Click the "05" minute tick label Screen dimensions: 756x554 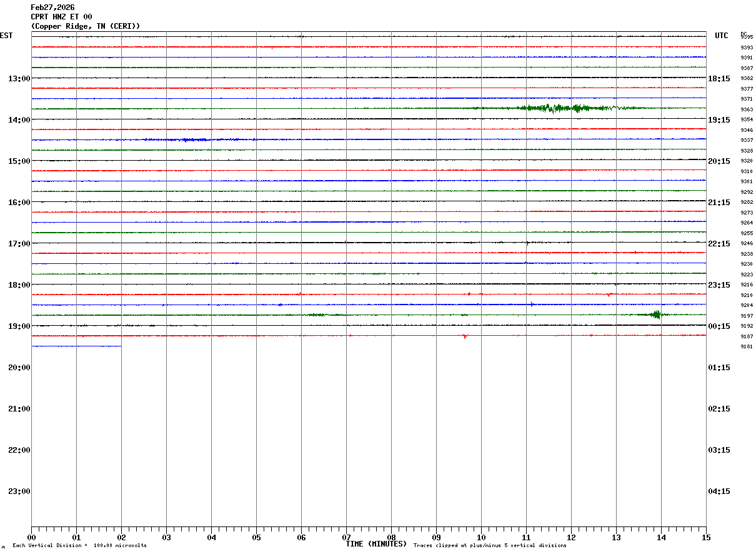coord(256,537)
